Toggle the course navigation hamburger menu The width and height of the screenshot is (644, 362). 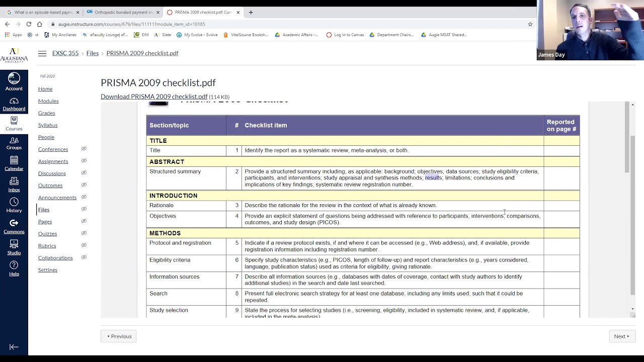pyautogui.click(x=42, y=53)
